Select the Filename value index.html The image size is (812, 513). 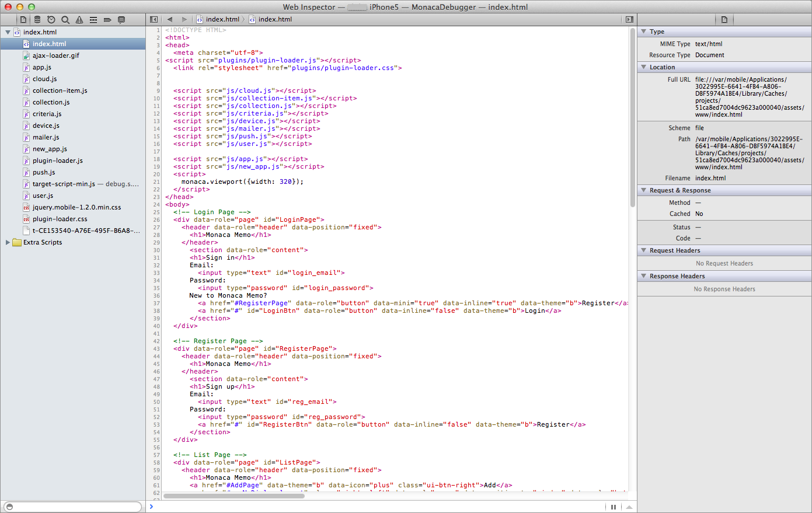click(710, 178)
